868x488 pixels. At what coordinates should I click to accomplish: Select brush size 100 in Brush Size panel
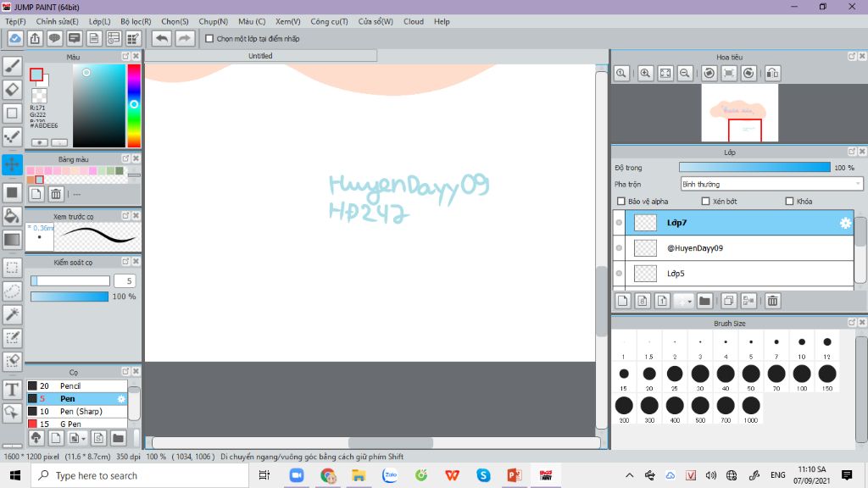[x=802, y=378]
